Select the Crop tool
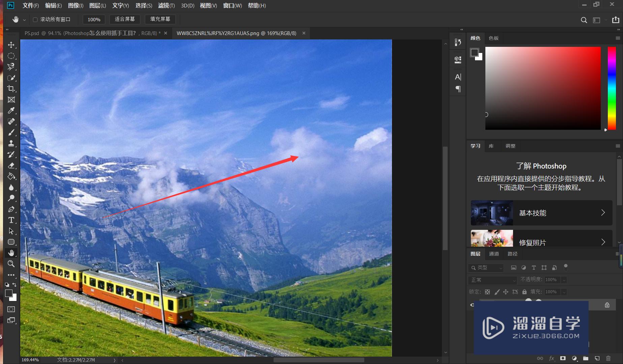 [x=11, y=89]
